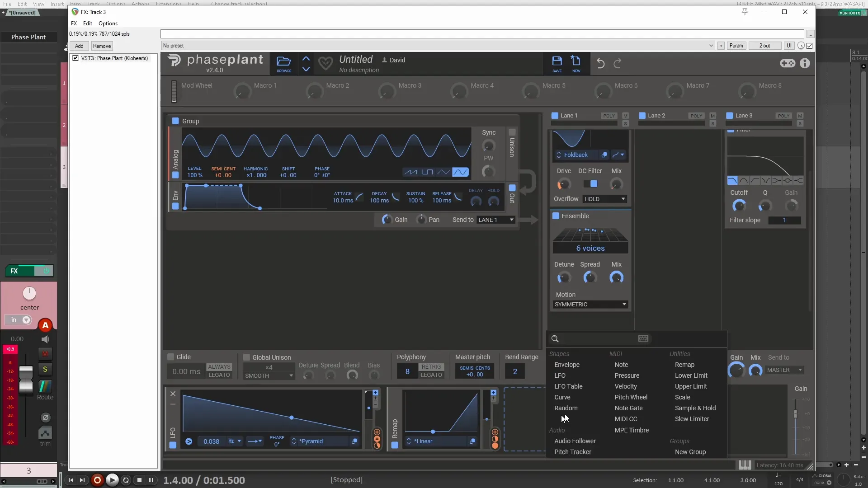Favorite the preset with the heart icon
This screenshot has width=868, height=488.
point(325,63)
